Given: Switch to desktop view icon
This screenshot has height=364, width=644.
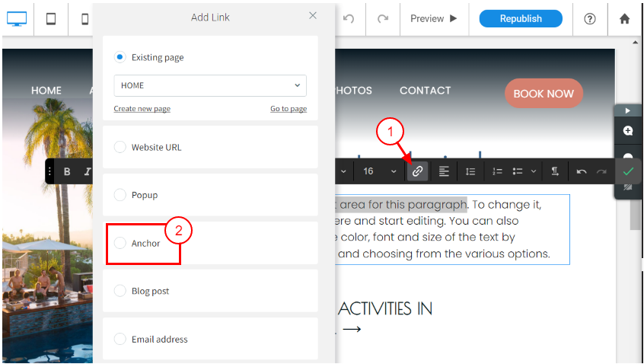Looking at the screenshot, I should pyautogui.click(x=17, y=18).
